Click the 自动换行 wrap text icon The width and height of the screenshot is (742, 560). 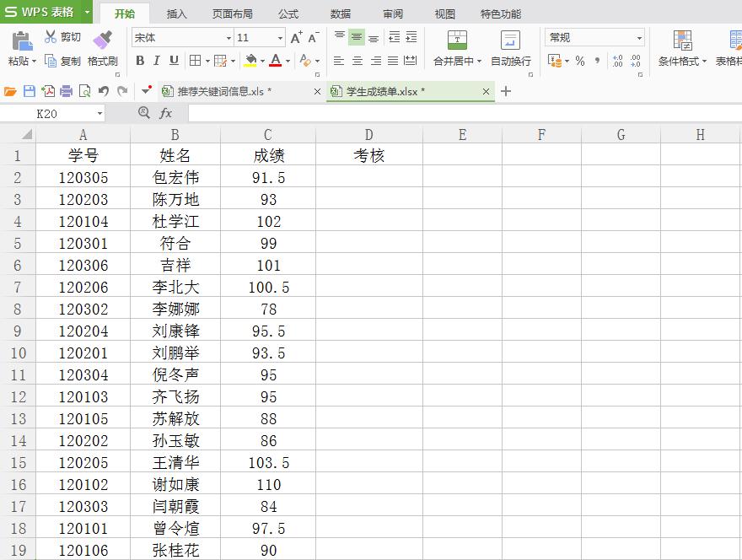click(x=510, y=40)
